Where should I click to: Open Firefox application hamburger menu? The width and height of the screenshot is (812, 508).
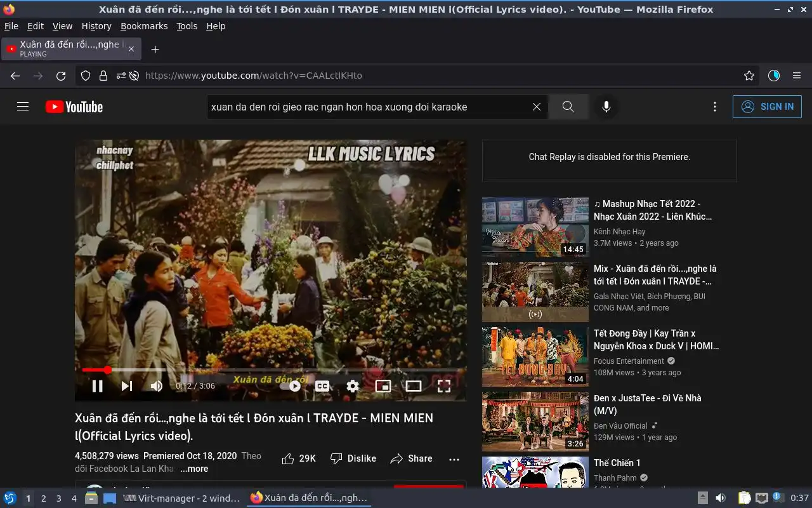click(x=797, y=76)
